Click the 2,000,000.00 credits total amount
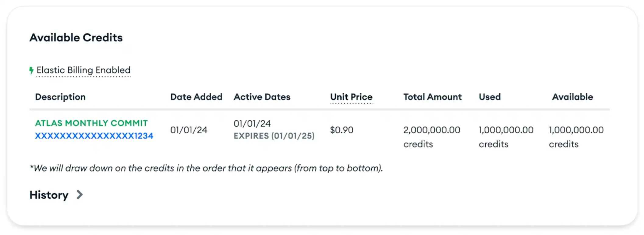The height and width of the screenshot is (235, 644). click(x=431, y=130)
